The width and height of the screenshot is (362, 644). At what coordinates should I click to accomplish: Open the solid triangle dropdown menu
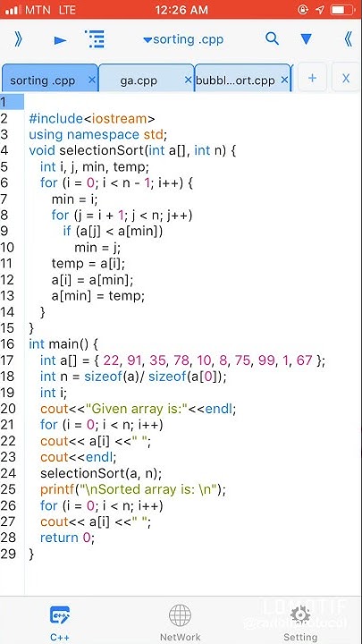coord(307,39)
